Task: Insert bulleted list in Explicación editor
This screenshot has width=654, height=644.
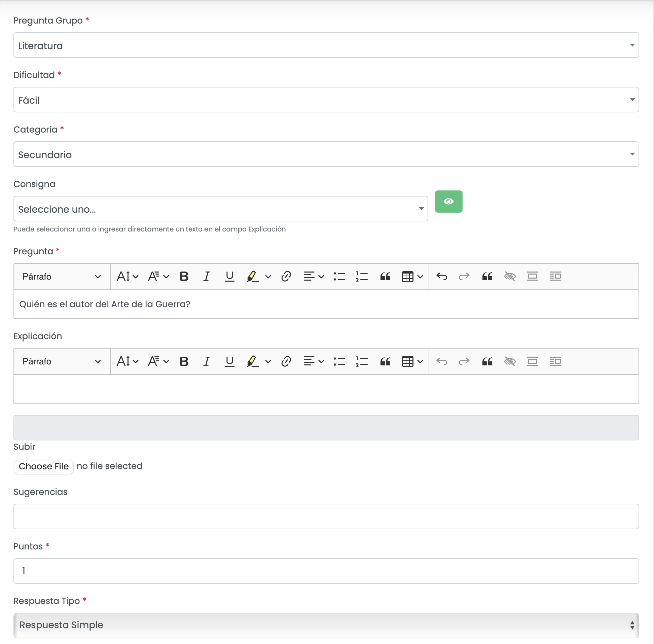Action: click(x=339, y=362)
